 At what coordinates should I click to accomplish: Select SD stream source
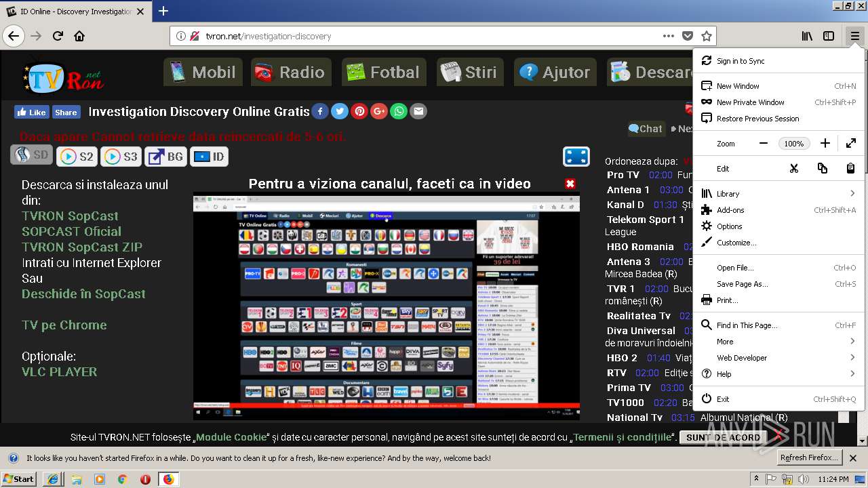point(31,155)
